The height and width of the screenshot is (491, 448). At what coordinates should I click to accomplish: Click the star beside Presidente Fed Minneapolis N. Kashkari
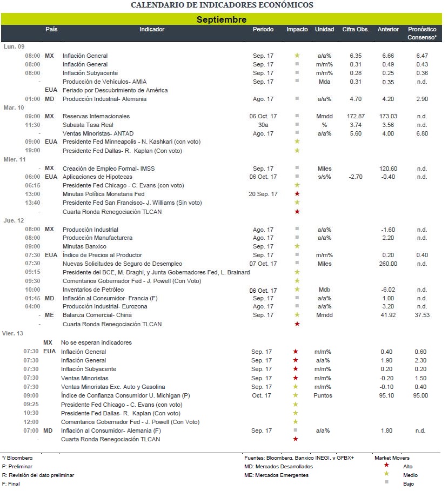tap(297, 142)
